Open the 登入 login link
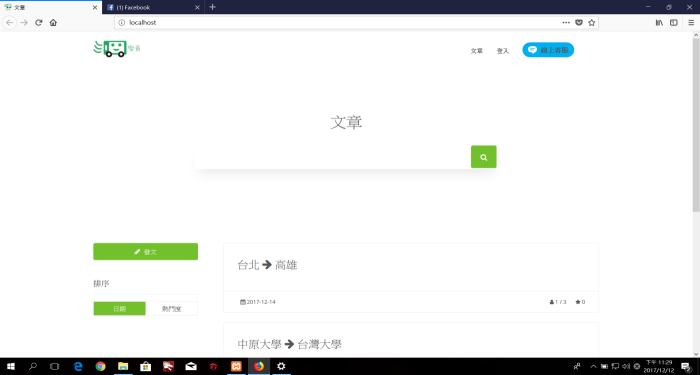The width and height of the screenshot is (700, 375). click(503, 51)
